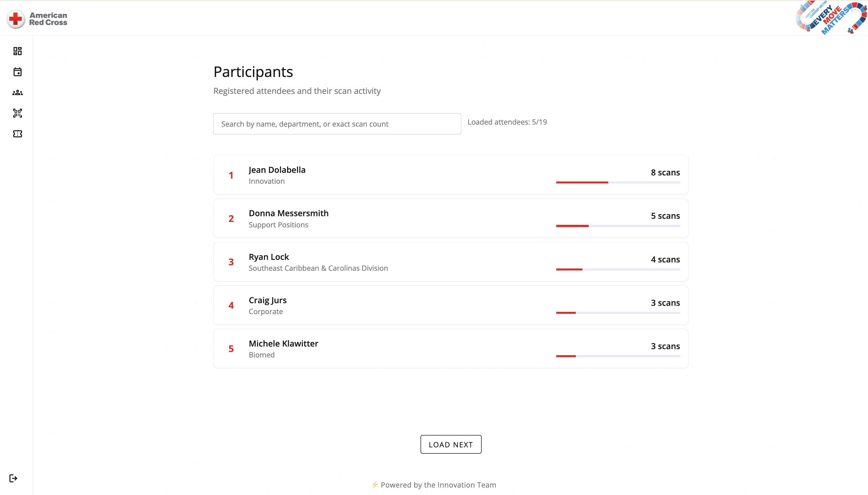
Task: Click Powered by the Innovation Team footer
Action: 434,485
